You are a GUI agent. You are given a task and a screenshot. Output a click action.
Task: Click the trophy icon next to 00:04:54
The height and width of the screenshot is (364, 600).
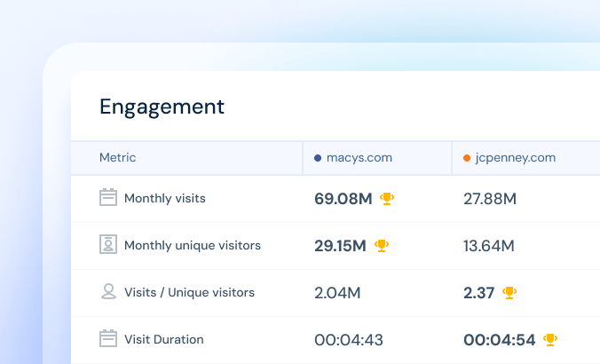(x=550, y=339)
